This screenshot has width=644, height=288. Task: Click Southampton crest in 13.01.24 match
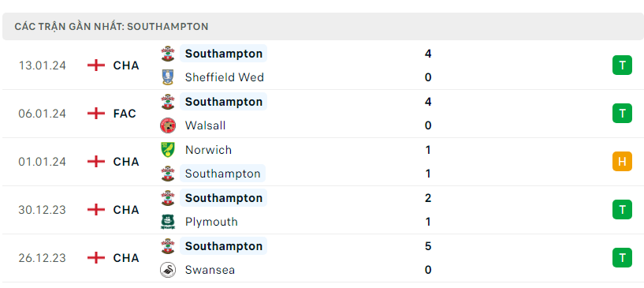pyautogui.click(x=168, y=54)
